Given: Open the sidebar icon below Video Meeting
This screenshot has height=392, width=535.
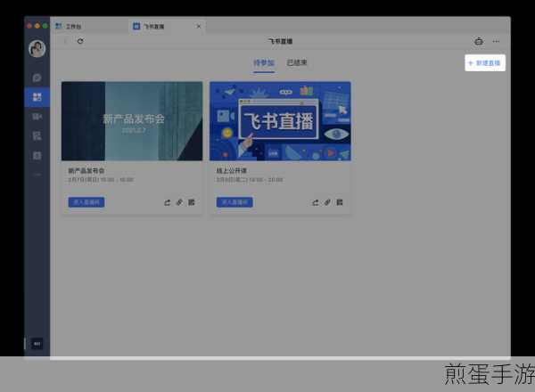Looking at the screenshot, I should tap(37, 136).
